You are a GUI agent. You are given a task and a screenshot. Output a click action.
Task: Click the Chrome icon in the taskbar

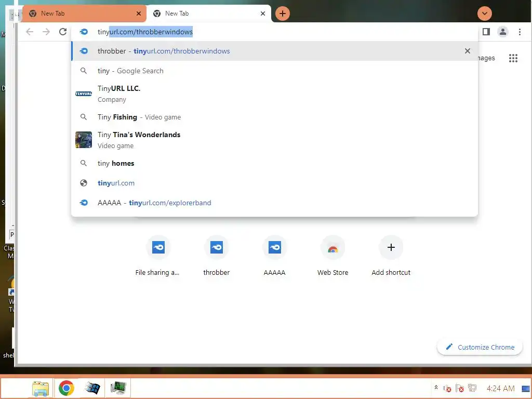pyautogui.click(x=66, y=388)
